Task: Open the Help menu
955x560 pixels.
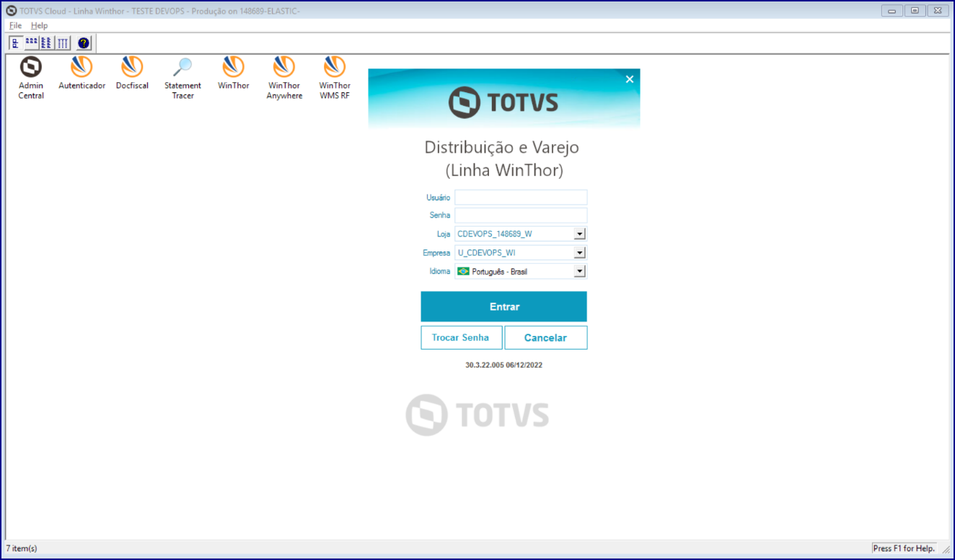Action: tap(39, 25)
